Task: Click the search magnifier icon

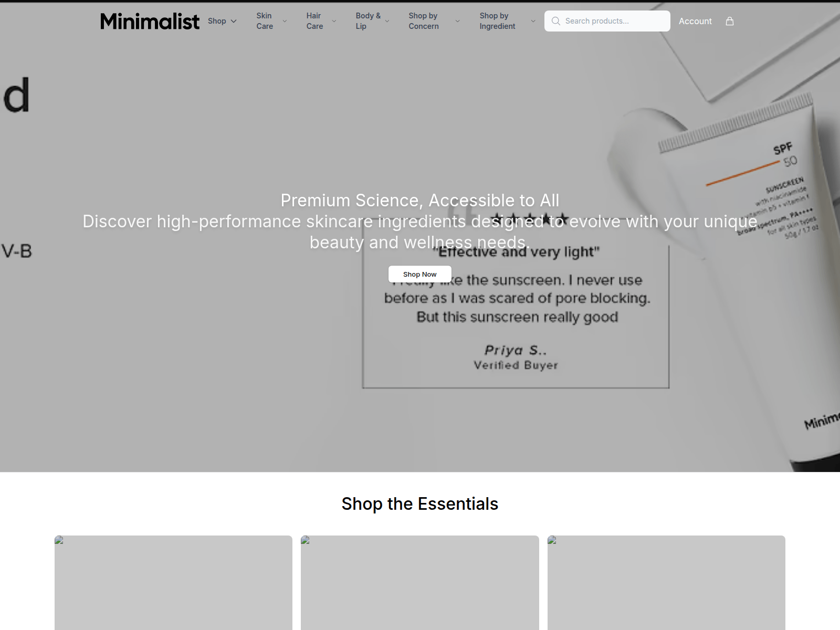Action: point(556,21)
